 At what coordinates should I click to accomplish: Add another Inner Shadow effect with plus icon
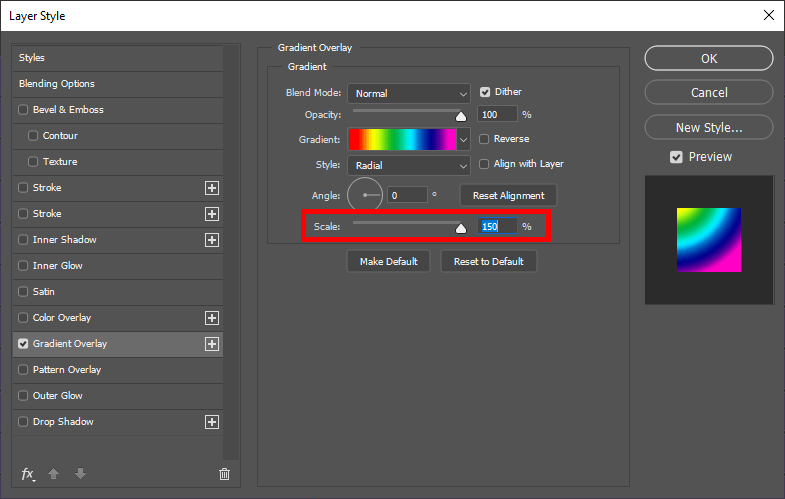pos(212,240)
